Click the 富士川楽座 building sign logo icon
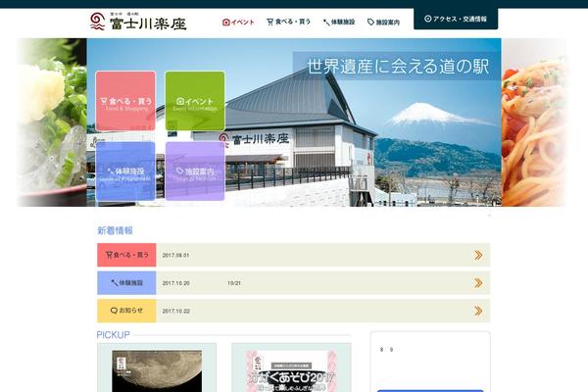 tap(223, 139)
